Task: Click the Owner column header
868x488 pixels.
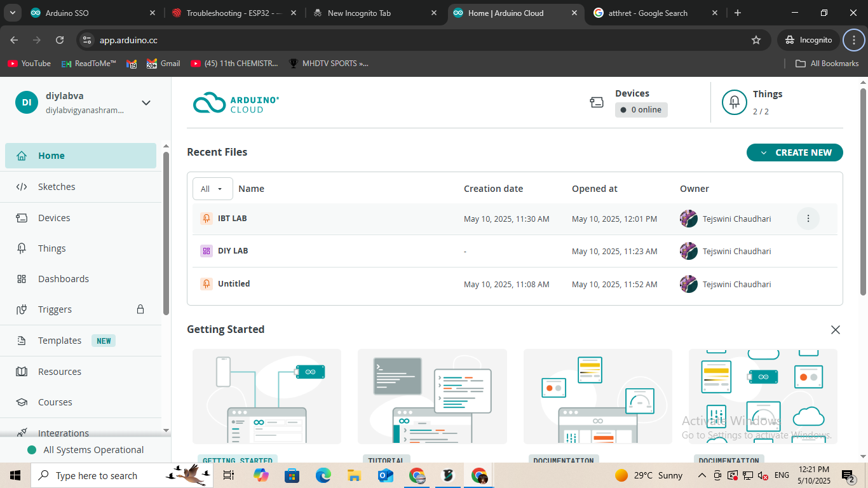Action: coord(695,189)
